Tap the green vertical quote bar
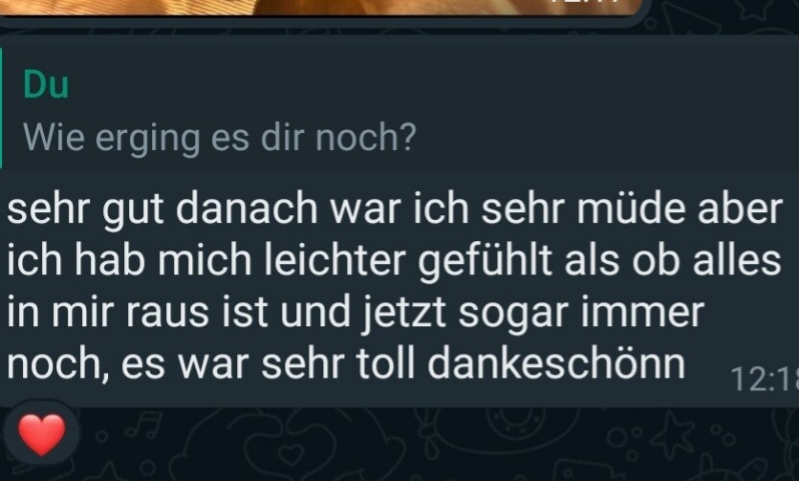 (1, 108)
